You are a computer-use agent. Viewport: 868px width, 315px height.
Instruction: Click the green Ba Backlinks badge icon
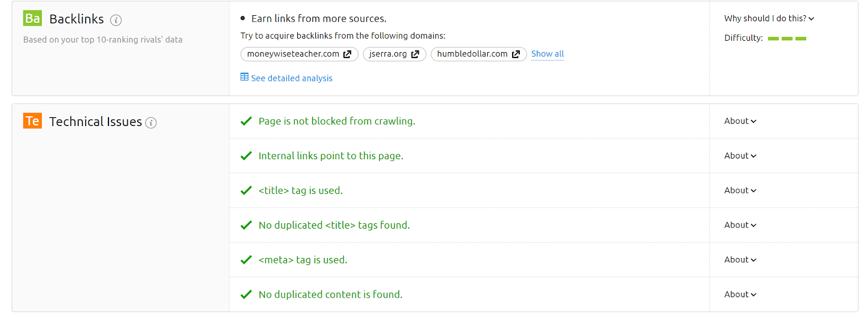click(32, 18)
